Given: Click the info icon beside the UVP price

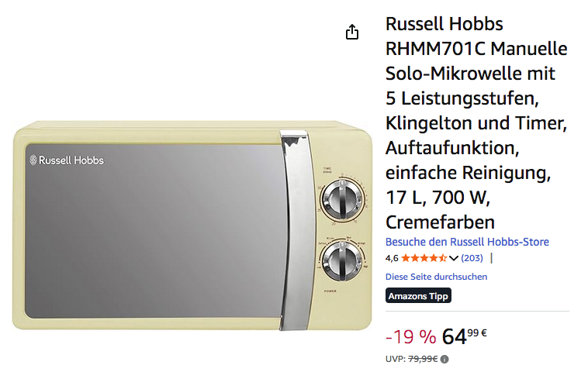Looking at the screenshot, I should (444, 359).
